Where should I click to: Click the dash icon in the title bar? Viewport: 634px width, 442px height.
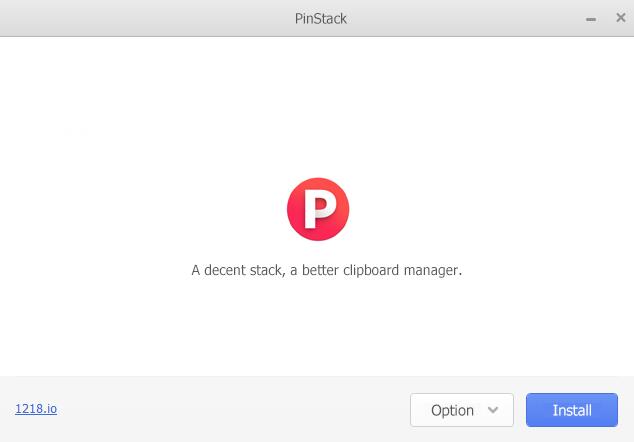[591, 19]
